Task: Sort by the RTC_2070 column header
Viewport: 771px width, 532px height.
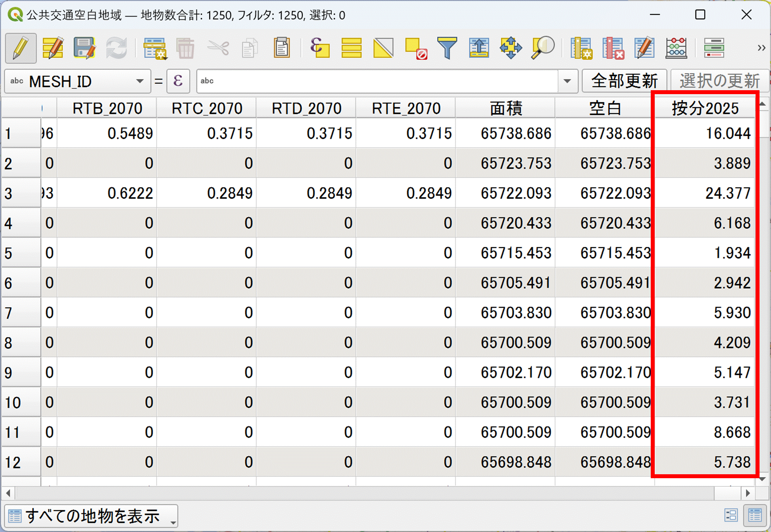Action: click(x=206, y=108)
